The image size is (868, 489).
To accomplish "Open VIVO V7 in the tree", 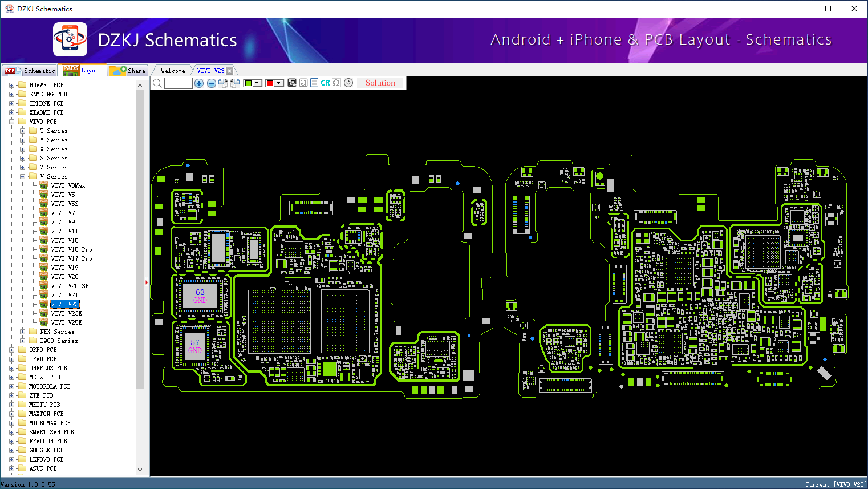I will point(63,213).
